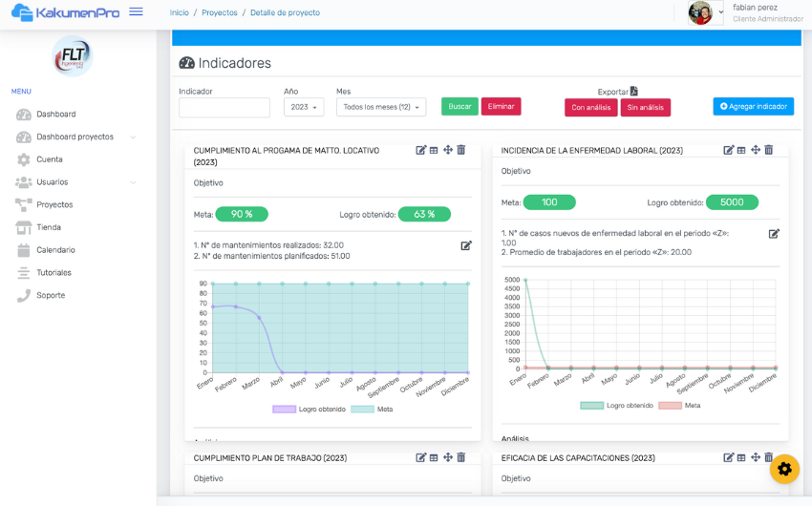
Task: Click the 100 Meta badge
Action: (549, 202)
